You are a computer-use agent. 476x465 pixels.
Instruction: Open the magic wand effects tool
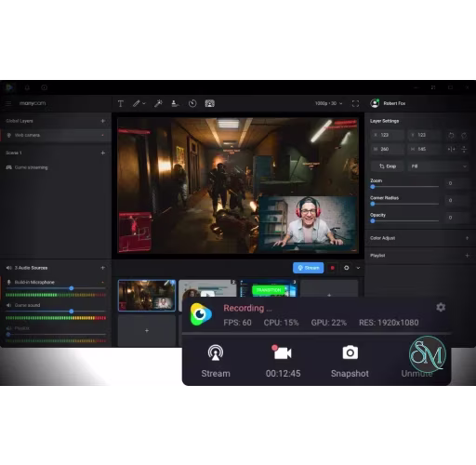pyautogui.click(x=158, y=103)
